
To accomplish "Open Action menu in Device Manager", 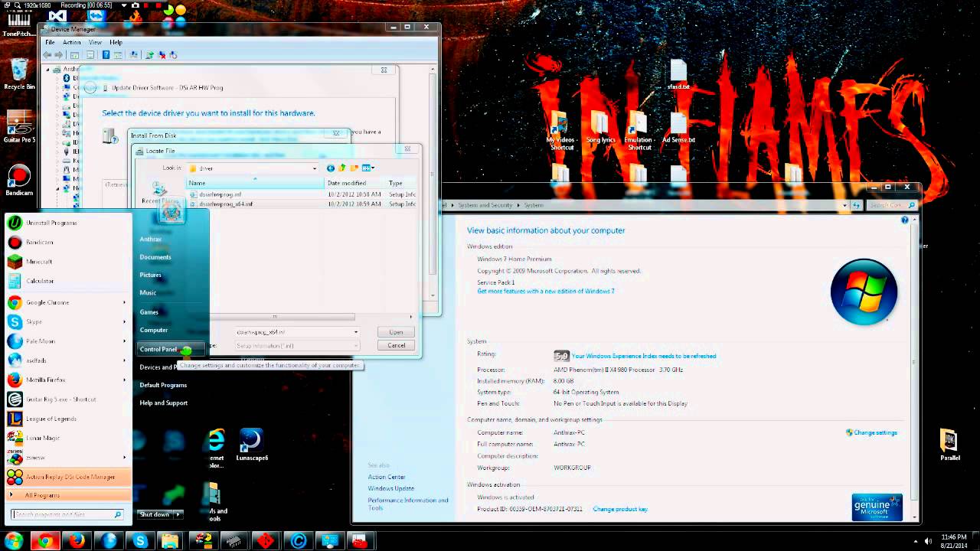I will pos(72,42).
